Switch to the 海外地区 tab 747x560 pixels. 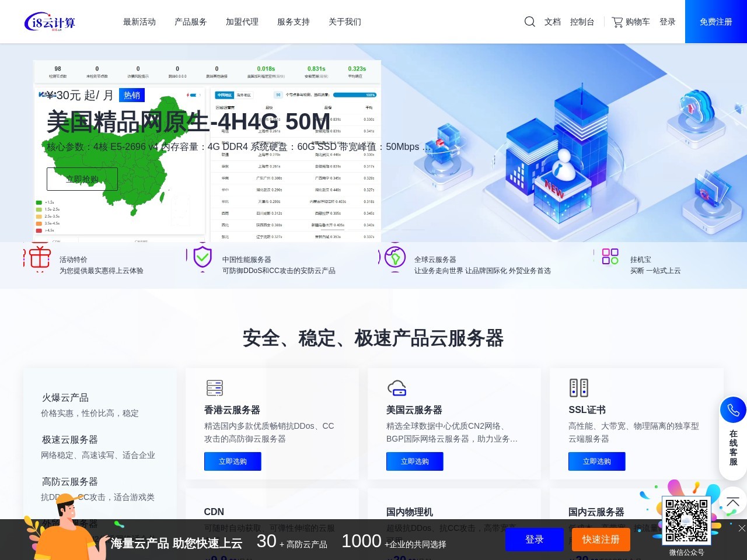(x=243, y=94)
